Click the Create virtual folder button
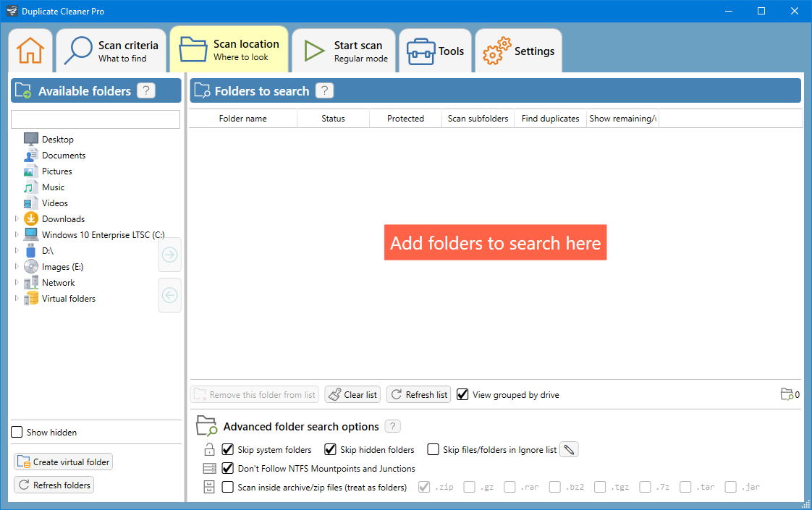This screenshot has width=812, height=510. tap(63, 462)
